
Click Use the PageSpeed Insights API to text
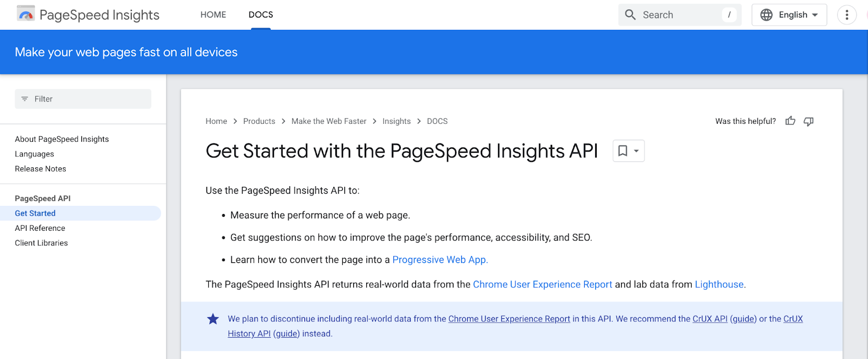point(283,191)
